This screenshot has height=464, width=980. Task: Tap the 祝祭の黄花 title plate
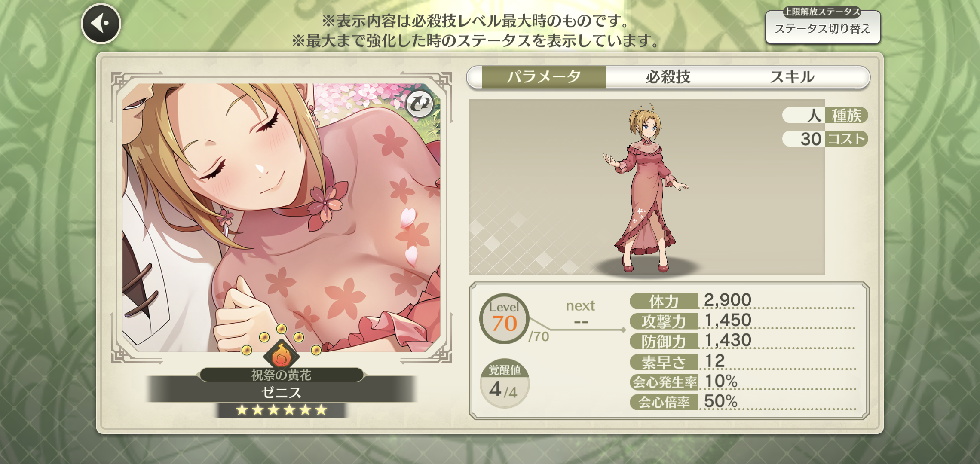tap(281, 375)
